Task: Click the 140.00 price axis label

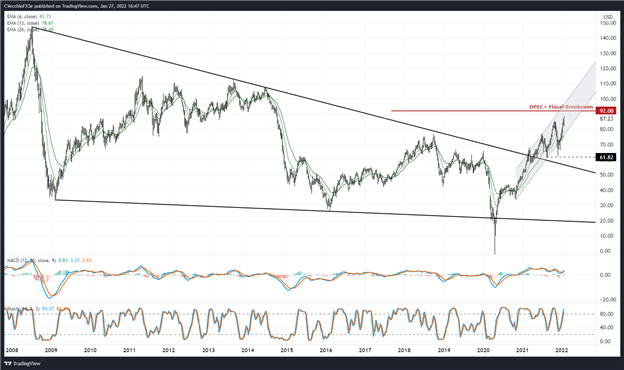Action: point(608,38)
